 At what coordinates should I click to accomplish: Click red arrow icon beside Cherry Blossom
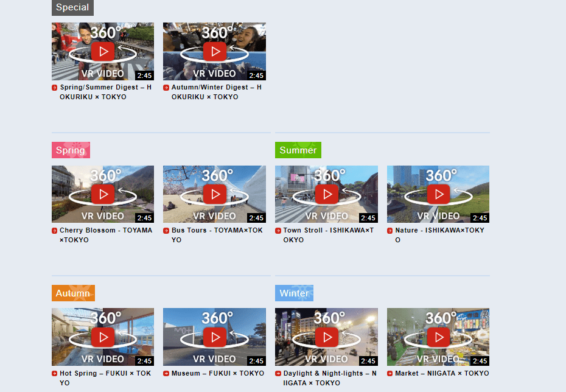tap(55, 231)
